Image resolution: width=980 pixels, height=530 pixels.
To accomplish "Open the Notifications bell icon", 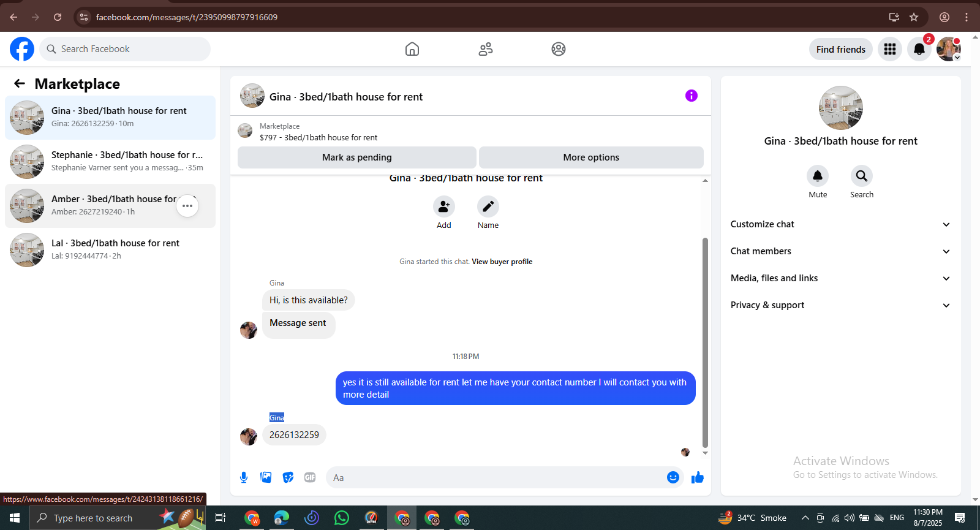I will (919, 49).
